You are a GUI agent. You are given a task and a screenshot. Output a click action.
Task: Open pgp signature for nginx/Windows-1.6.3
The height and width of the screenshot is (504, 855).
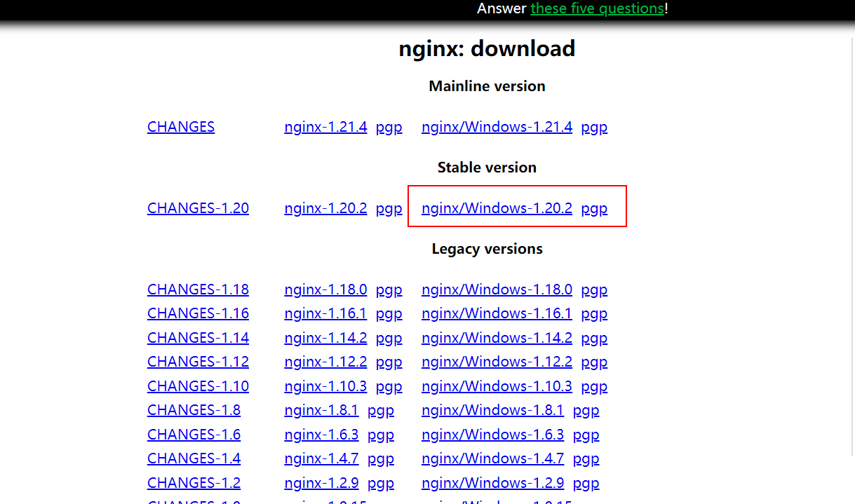pos(586,435)
